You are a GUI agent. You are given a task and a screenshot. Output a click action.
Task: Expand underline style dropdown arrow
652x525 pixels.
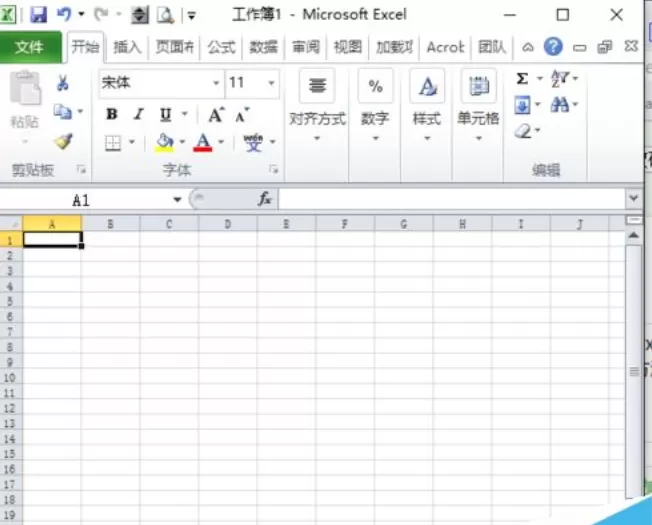click(185, 113)
